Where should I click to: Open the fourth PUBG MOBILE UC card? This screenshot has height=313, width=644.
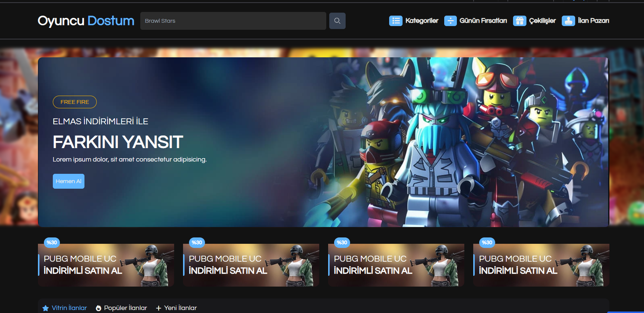[x=541, y=265]
